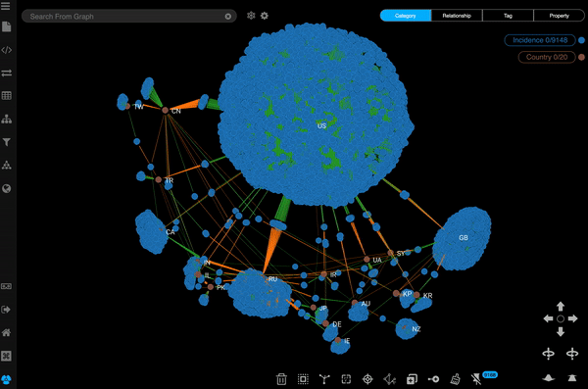Viewport: 588px width, 389px height.
Task: Select the TW country node label
Action: 139,107
